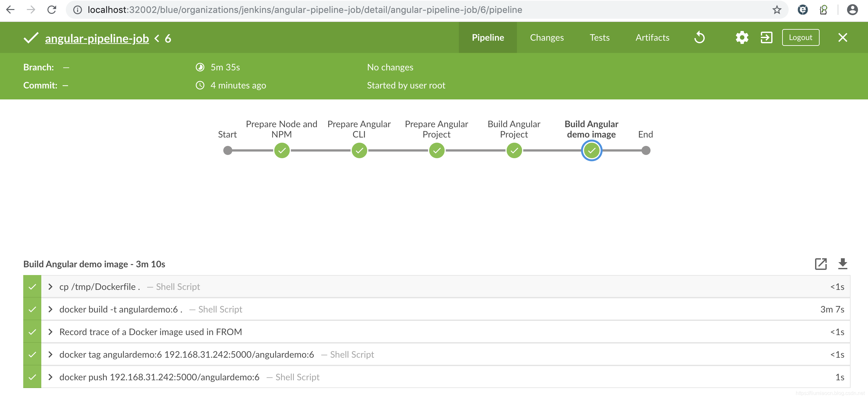The height and width of the screenshot is (399, 868).
Task: Expand the cp /tmp/Dockerfile shell step
Action: pos(50,287)
